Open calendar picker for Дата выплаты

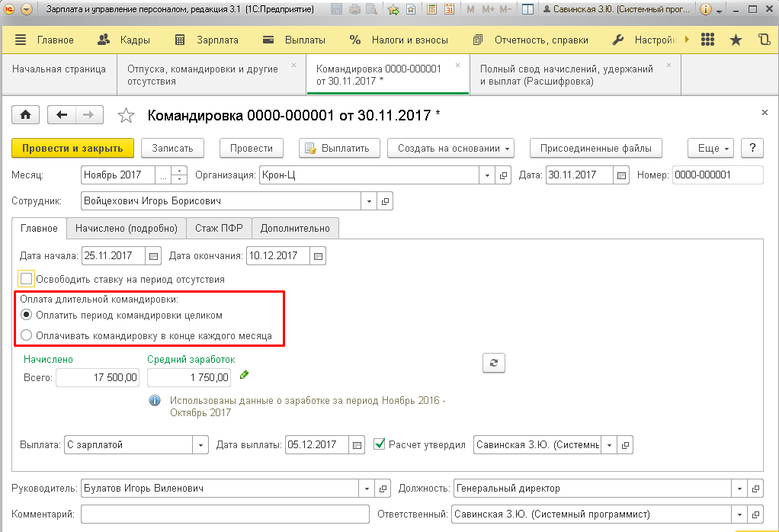coord(357,445)
